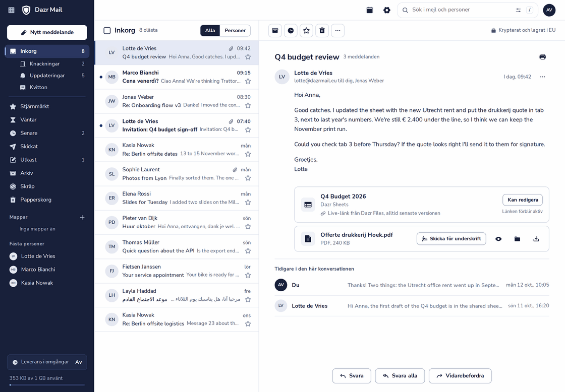This screenshot has width=565, height=392.
Task: Change Kan redigera permission on Q4 Budget
Action: (x=523, y=200)
